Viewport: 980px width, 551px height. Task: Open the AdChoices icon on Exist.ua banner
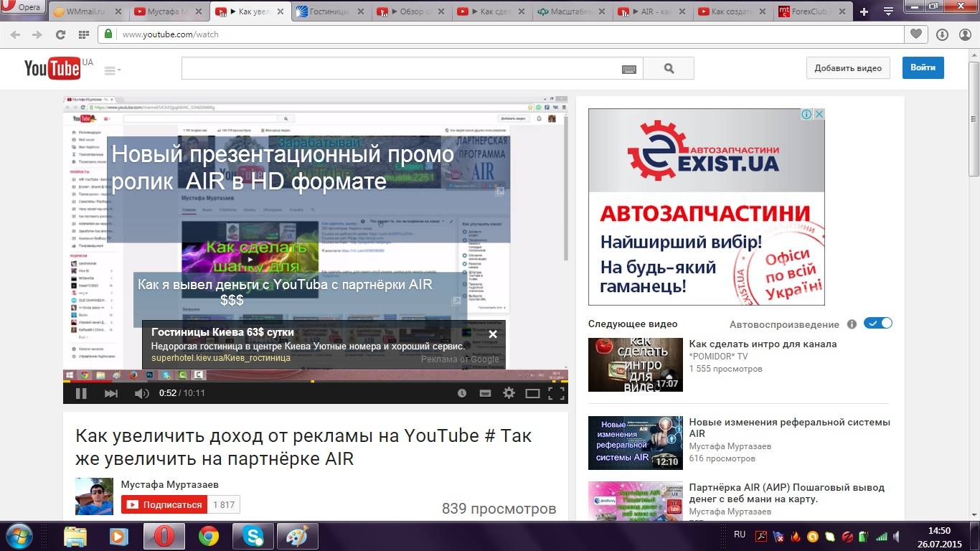[x=806, y=114]
